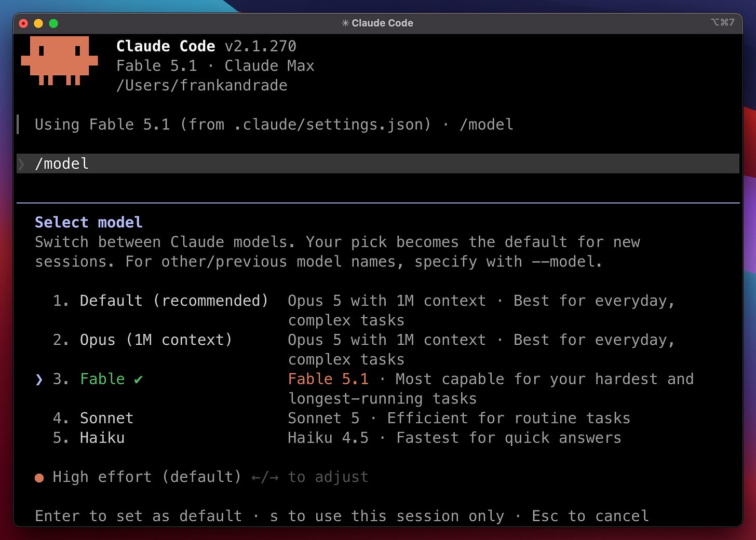Click the version number v2.1.270

point(261,46)
